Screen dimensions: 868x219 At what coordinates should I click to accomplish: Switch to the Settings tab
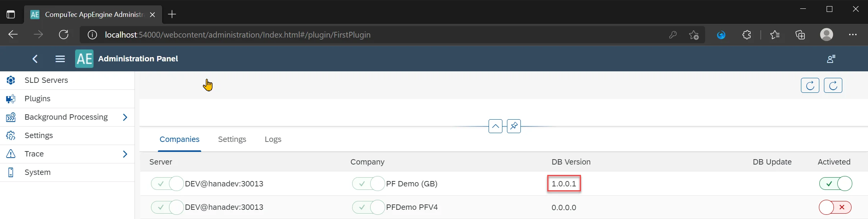coord(232,139)
